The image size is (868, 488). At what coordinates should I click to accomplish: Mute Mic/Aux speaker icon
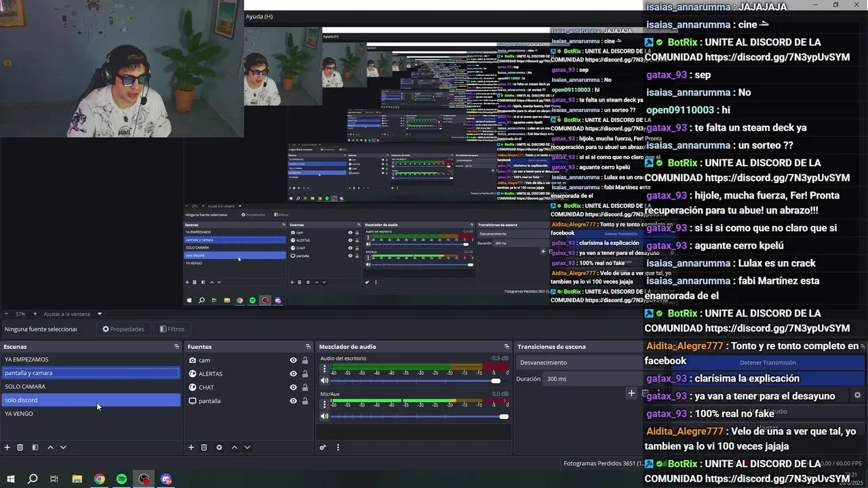point(324,416)
